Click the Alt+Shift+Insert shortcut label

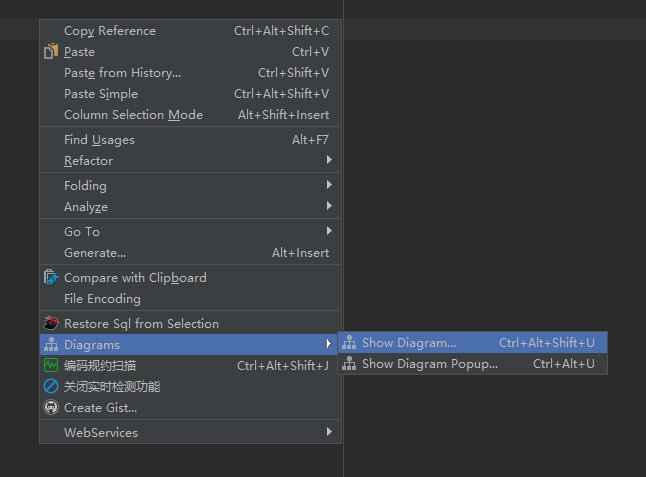tap(283, 115)
